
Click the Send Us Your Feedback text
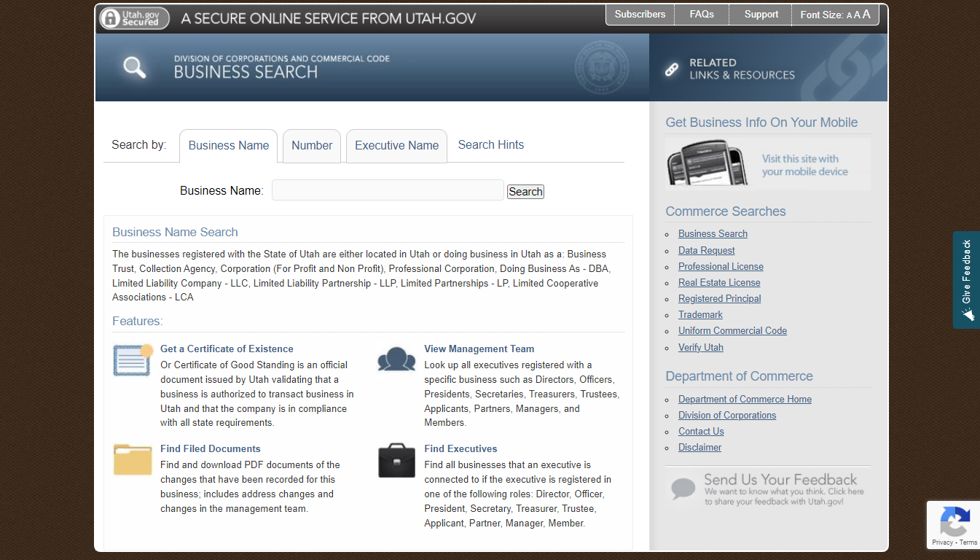coord(780,480)
